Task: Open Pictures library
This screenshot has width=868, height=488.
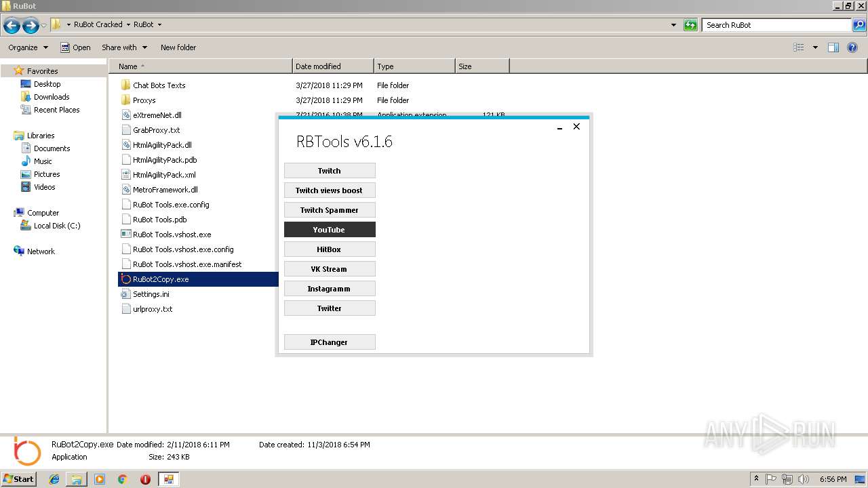Action: click(47, 174)
